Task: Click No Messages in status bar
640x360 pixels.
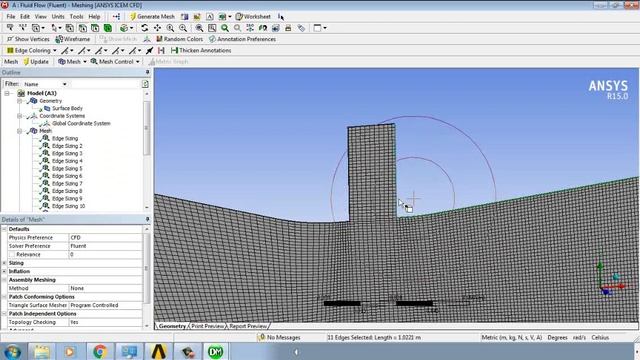Action: 279,338
